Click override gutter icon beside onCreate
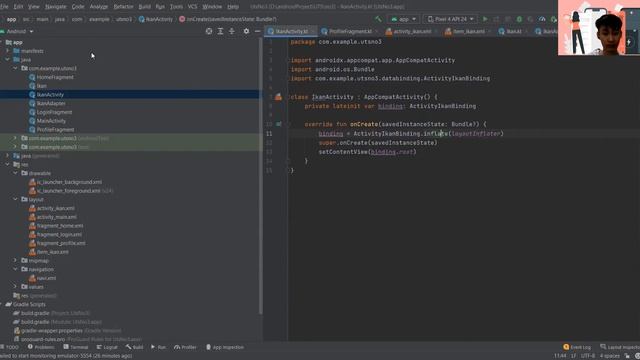The image size is (640, 360). tap(279, 124)
